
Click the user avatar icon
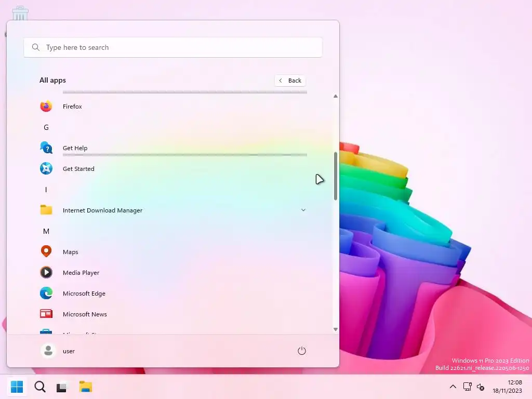point(48,351)
